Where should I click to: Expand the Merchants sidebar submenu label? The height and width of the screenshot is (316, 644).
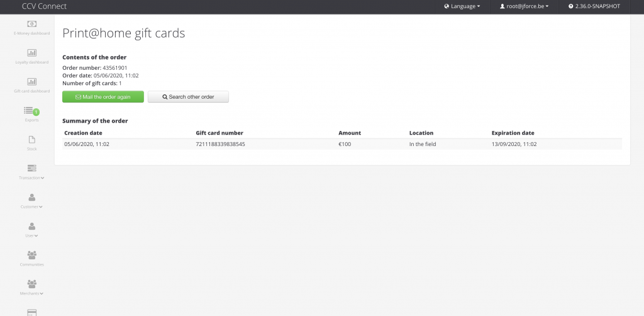point(31,293)
